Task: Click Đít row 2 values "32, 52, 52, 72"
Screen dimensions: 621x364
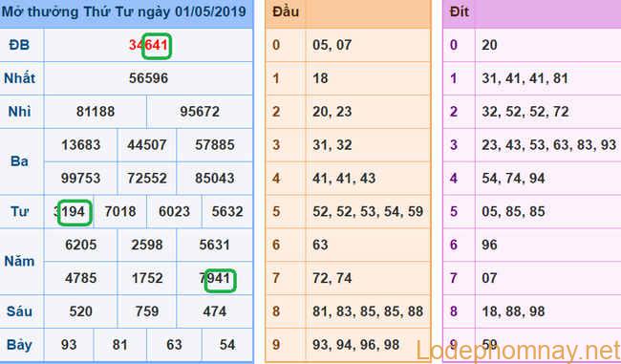Action: pos(525,111)
